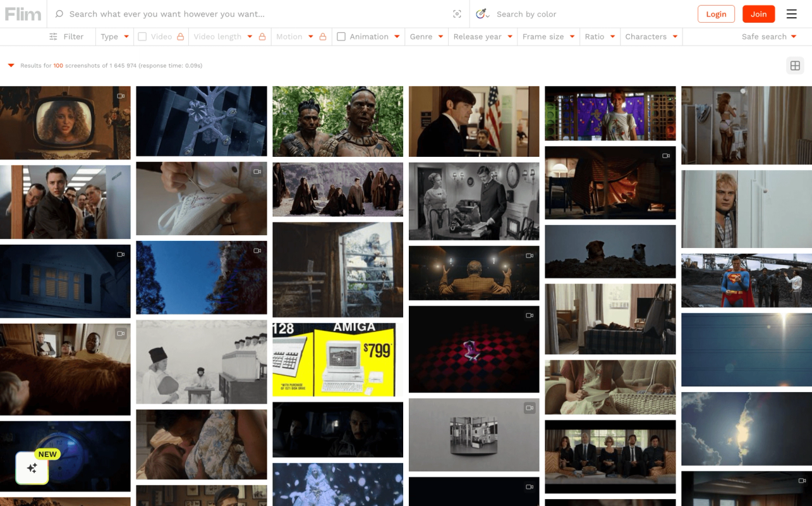This screenshot has width=812, height=506.
Task: Click video camera icon on TV woman thumbnail
Action: coord(121,96)
